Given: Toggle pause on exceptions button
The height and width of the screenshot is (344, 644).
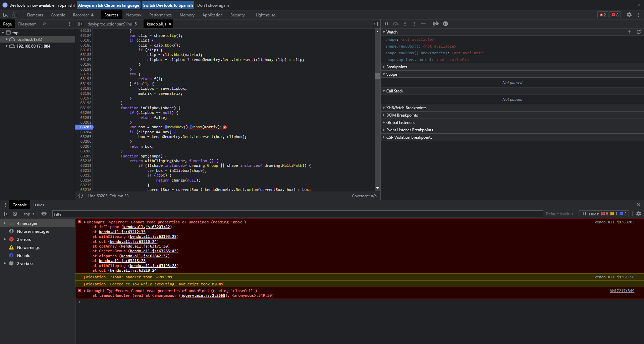Looking at the screenshot, I should [x=445, y=24].
